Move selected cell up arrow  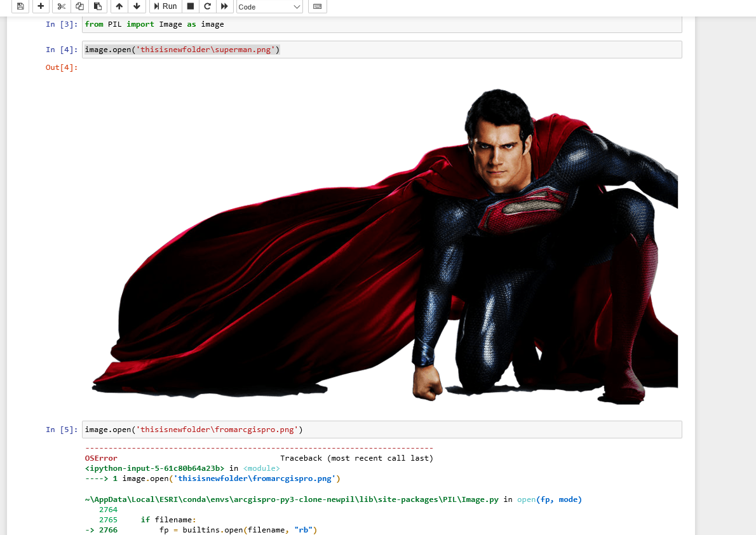tap(119, 6)
